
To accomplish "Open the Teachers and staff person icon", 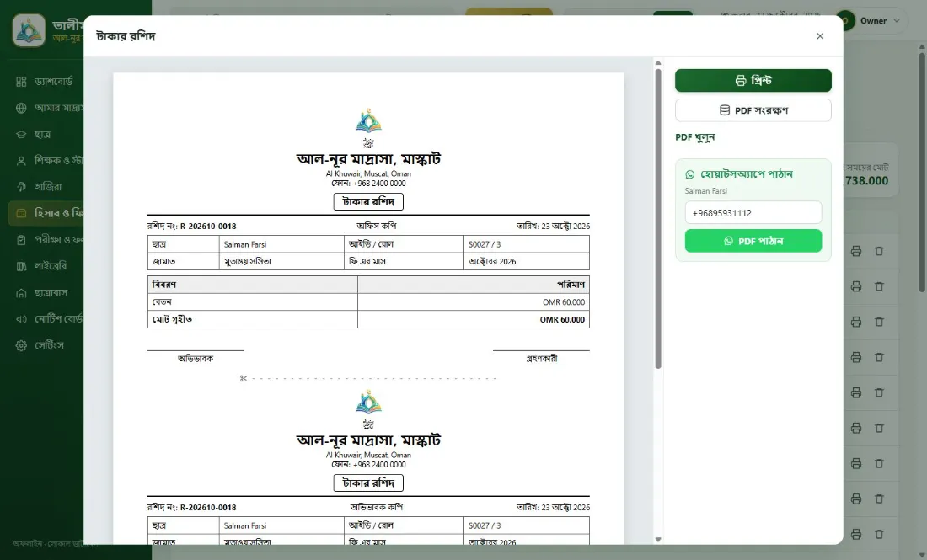I will click(21, 161).
